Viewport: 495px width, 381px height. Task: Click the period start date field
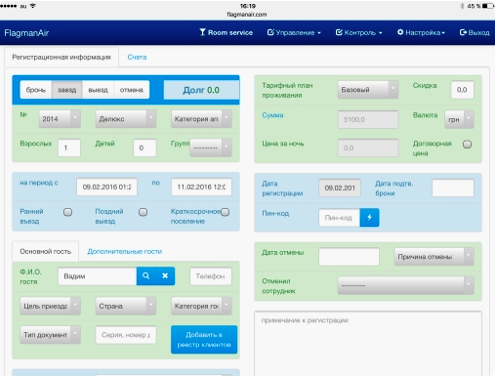pos(107,187)
